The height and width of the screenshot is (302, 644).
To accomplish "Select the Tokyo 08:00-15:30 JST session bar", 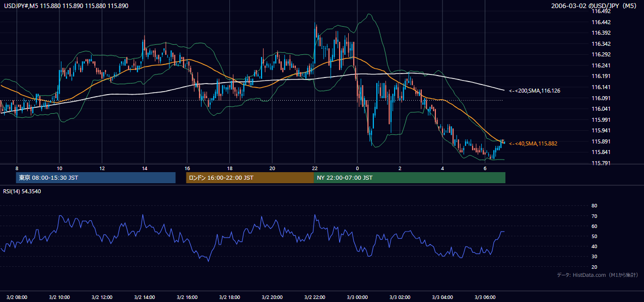I will 96,178.
